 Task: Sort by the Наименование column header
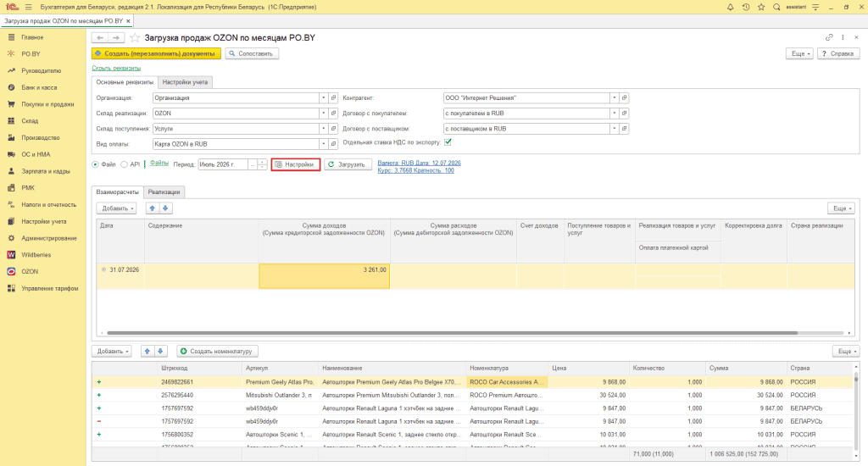[x=392, y=368]
